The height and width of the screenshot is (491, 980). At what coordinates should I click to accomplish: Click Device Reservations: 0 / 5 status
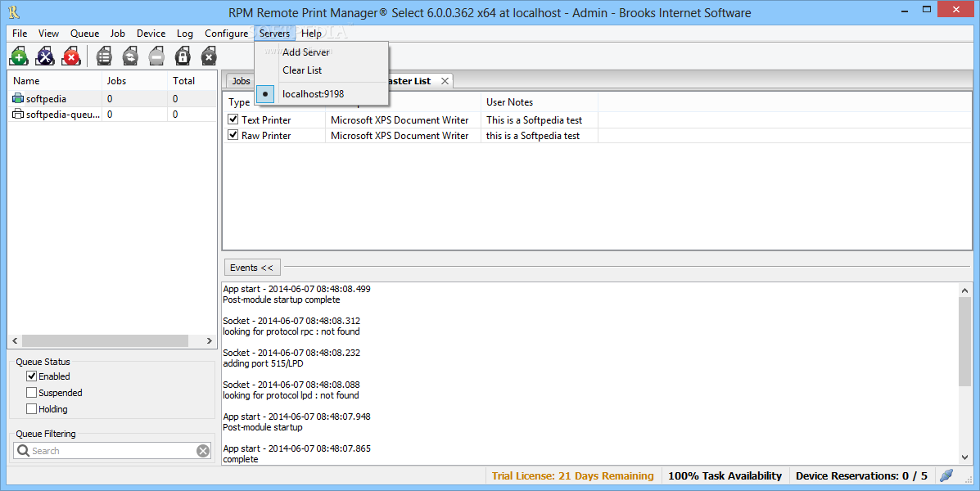[x=862, y=476]
